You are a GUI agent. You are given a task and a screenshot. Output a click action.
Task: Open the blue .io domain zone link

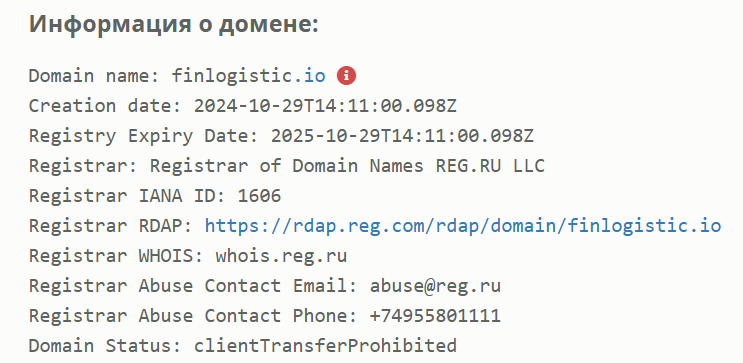pos(310,75)
